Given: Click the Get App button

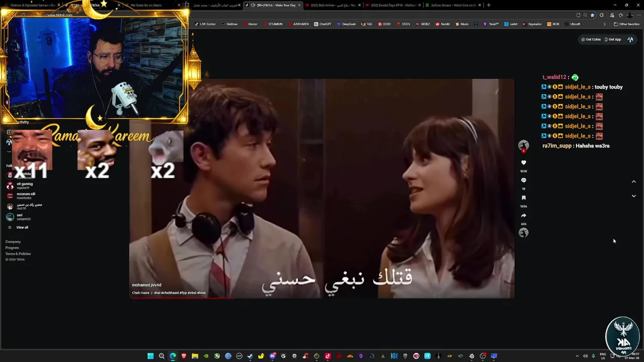Looking at the screenshot, I should (x=613, y=39).
